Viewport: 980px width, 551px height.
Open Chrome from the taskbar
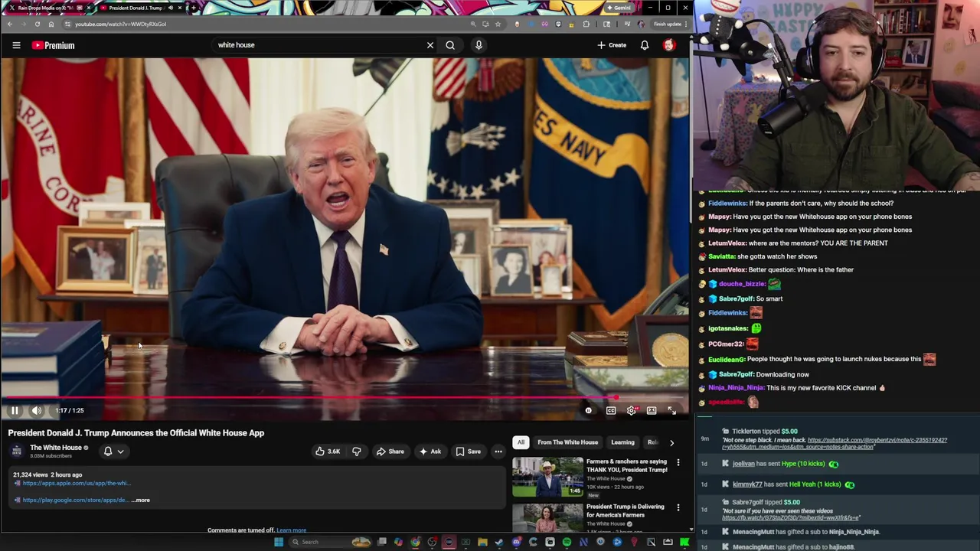(x=416, y=542)
